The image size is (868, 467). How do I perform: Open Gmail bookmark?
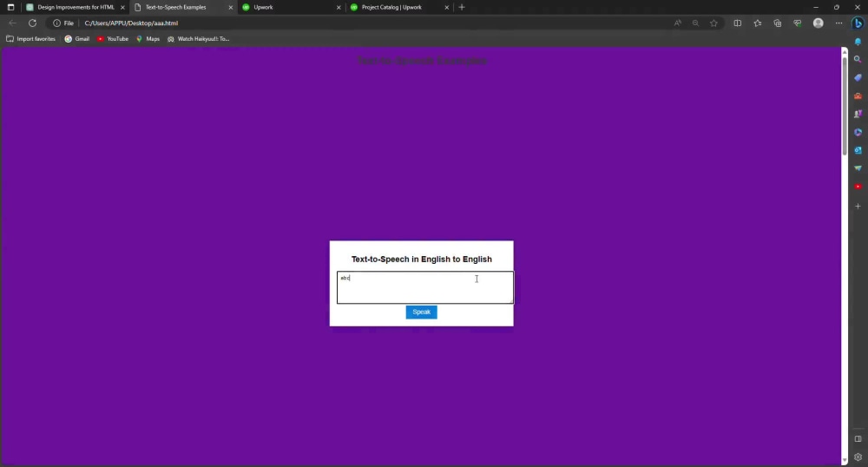(x=77, y=39)
